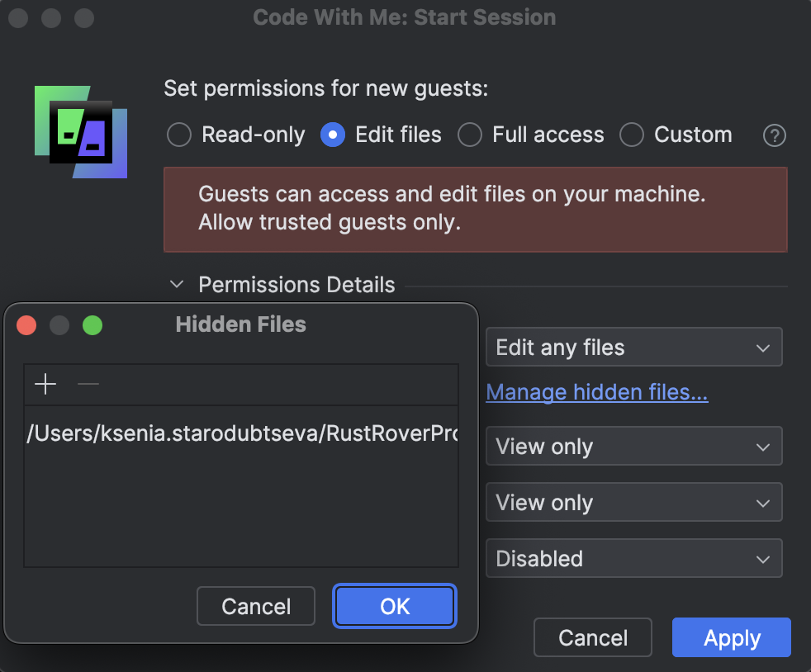Open the second View only dropdown
The height and width of the screenshot is (672, 811).
[633, 502]
